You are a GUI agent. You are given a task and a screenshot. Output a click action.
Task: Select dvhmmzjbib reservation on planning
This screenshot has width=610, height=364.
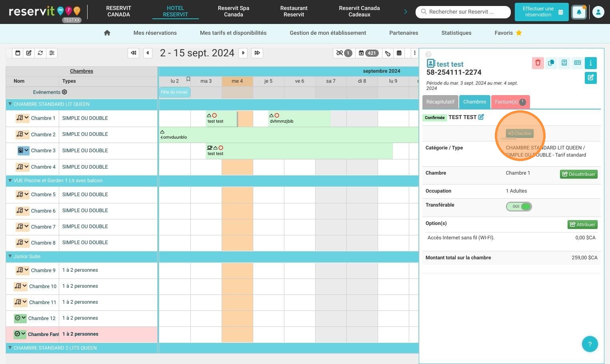(x=299, y=119)
